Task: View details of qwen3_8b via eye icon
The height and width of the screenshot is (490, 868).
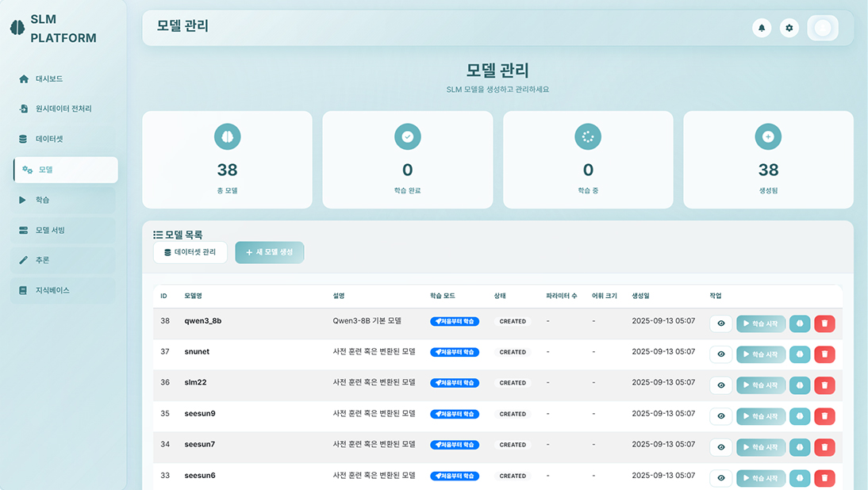Action: [721, 323]
